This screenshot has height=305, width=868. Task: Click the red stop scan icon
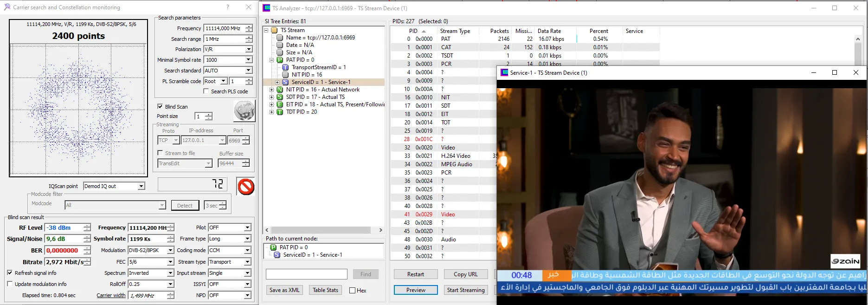tap(246, 187)
